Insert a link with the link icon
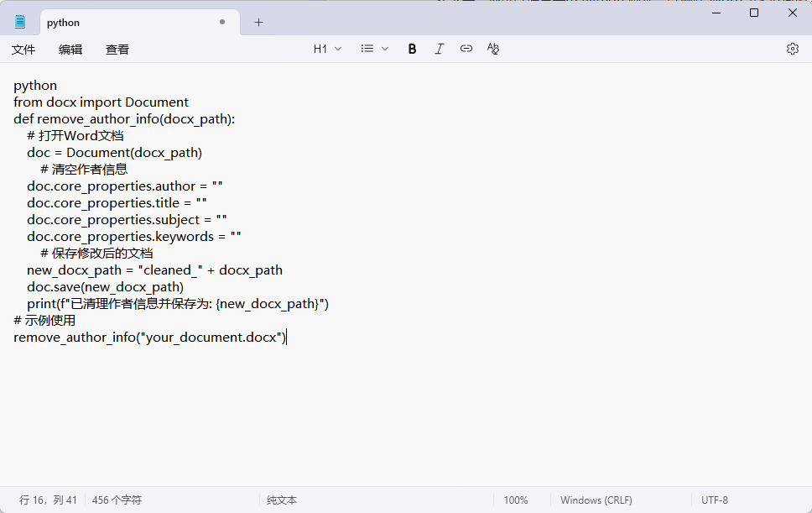The image size is (812, 513). (466, 49)
